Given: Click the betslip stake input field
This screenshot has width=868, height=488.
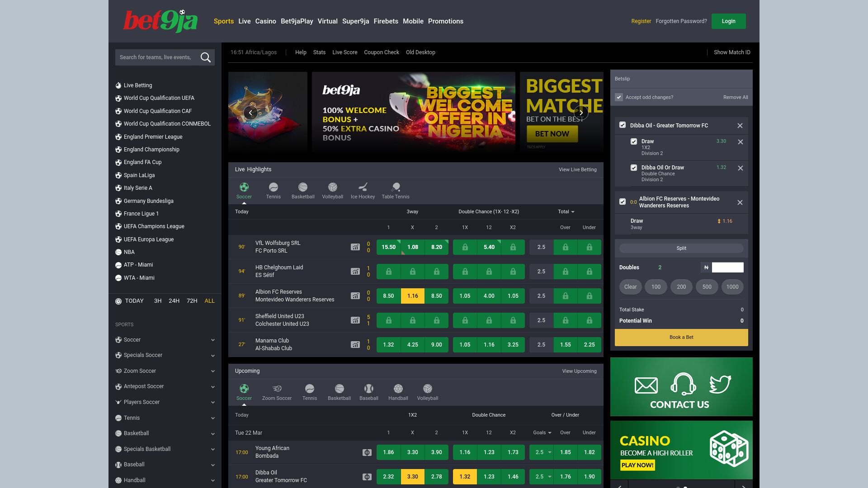Looking at the screenshot, I should (x=727, y=267).
